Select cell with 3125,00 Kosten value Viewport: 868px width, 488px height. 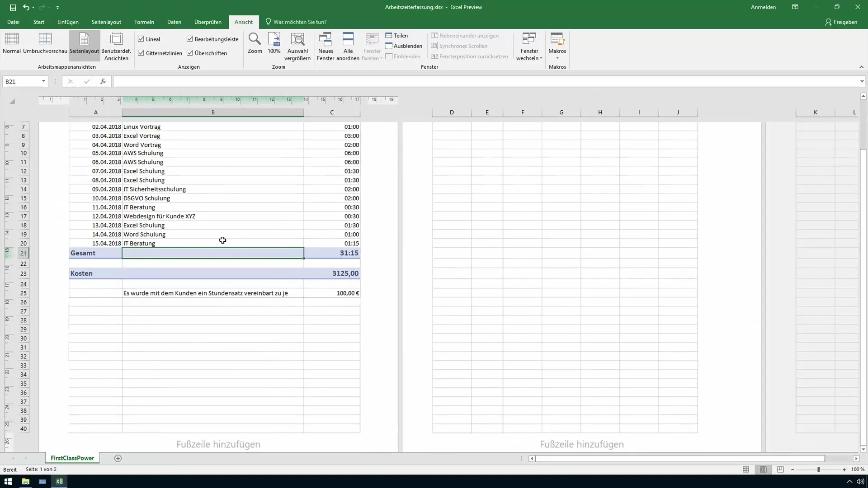click(332, 273)
